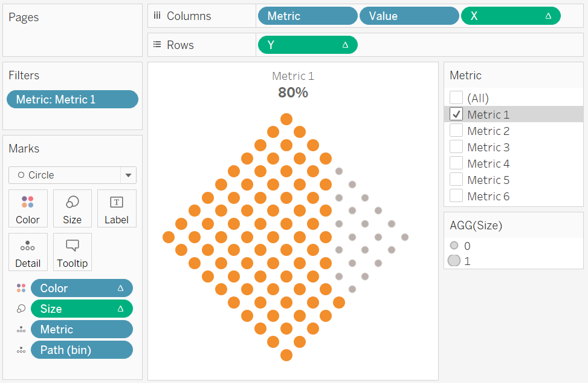Viewport: 588px width, 383px height.
Task: Enable the Metric 6 filter checkbox
Action: (456, 196)
